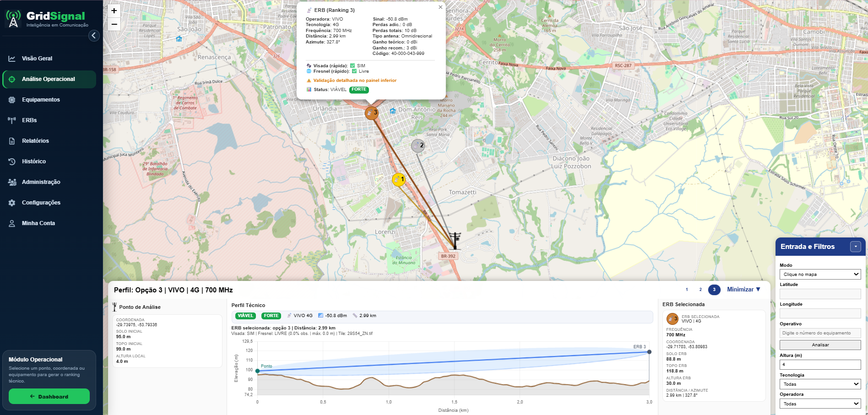Click ERB marker number 3 on map
Screen dimensions: 868x415
(372, 113)
